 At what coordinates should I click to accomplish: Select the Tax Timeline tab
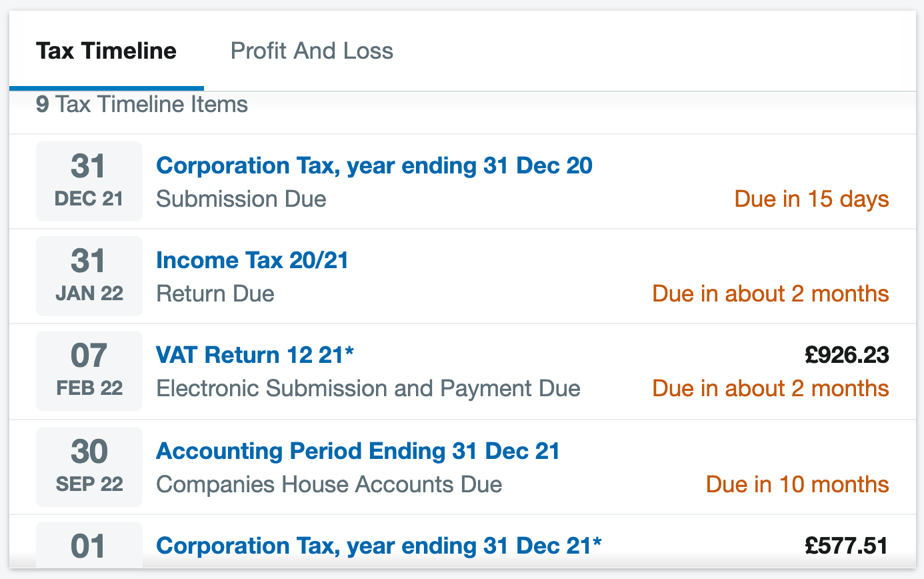107,50
